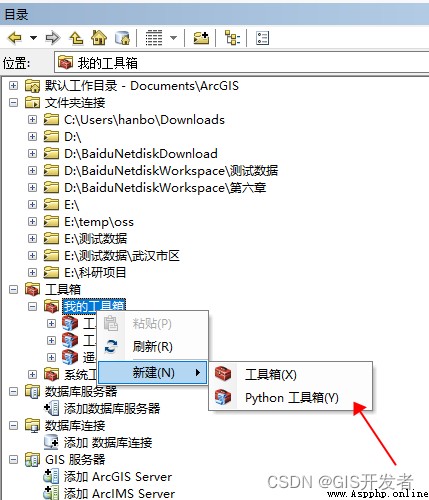Expand the E:\temp\oss folder

point(32,221)
